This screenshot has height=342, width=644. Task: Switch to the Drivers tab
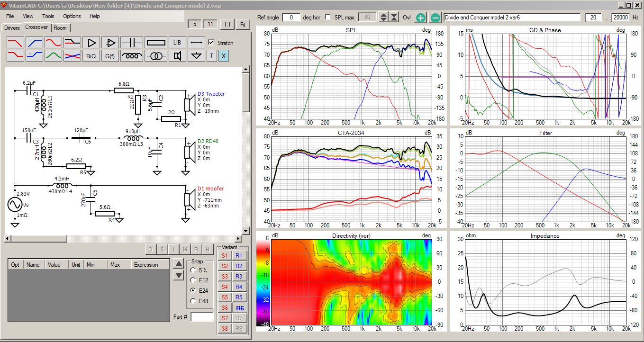point(12,28)
